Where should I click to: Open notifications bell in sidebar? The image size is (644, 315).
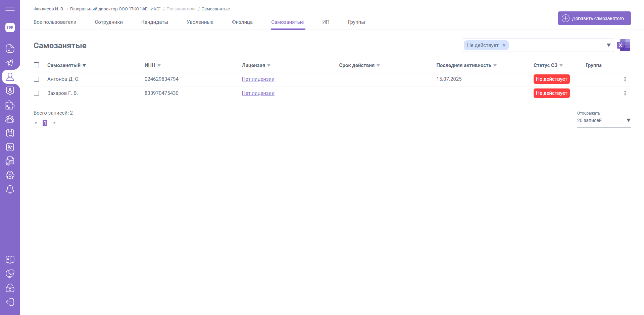coord(10,189)
